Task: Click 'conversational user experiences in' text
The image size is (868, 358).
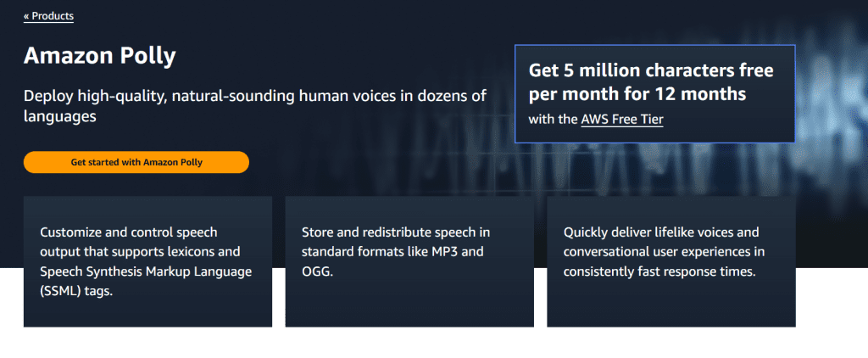Action: (x=664, y=251)
